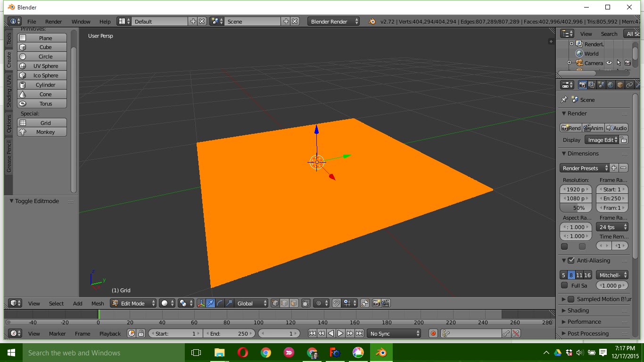The height and width of the screenshot is (362, 644).
Task: Toggle Anti-Aliasing checkbox in Render panel
Action: (571, 260)
